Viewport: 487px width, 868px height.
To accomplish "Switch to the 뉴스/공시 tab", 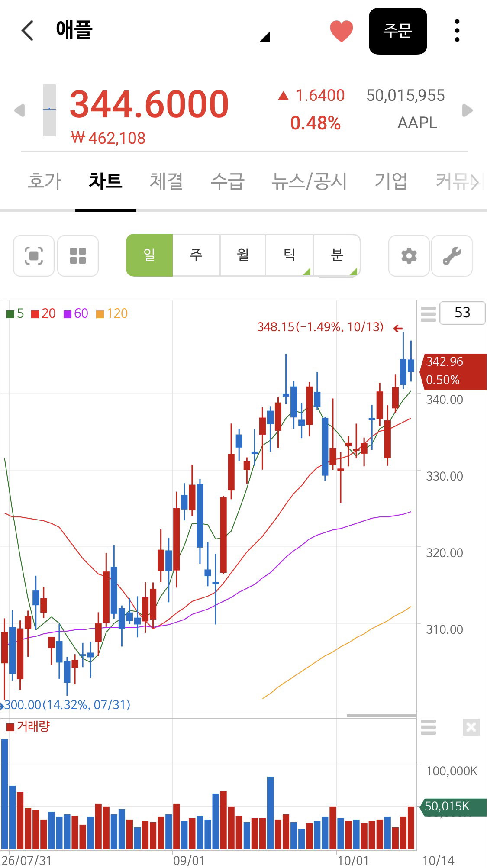I will click(x=309, y=181).
